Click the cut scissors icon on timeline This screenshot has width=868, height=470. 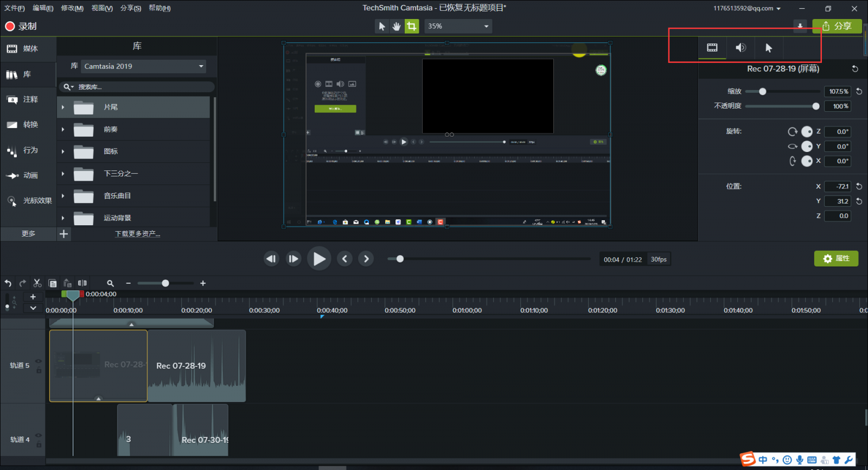(x=37, y=283)
